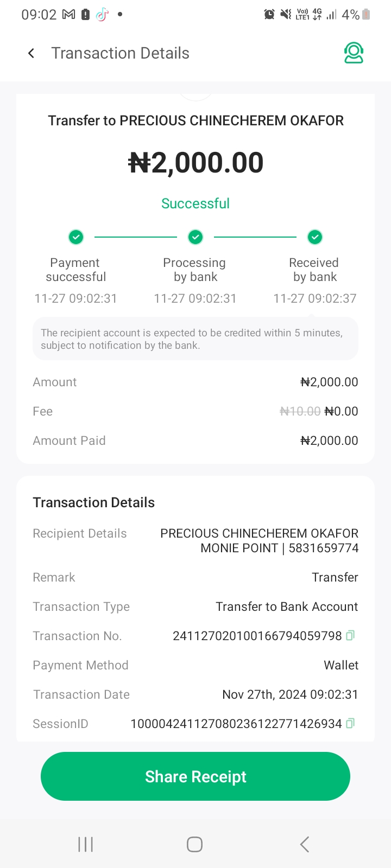Tap the SessionID number value
Viewport: 391px width, 868px height.
[x=236, y=724]
